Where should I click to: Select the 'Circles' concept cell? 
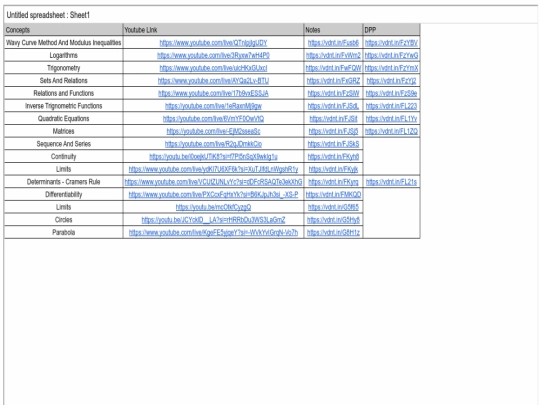[63, 220]
